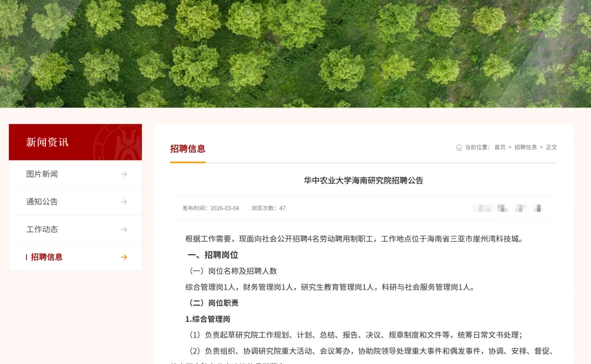
Task: Open the 图片新闻 sidebar item
Action: [x=76, y=174]
